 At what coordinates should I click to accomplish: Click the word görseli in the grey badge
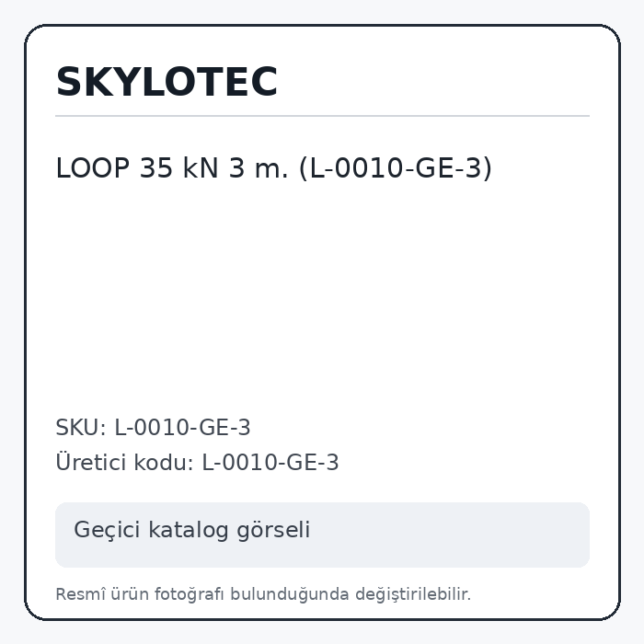click(x=273, y=530)
